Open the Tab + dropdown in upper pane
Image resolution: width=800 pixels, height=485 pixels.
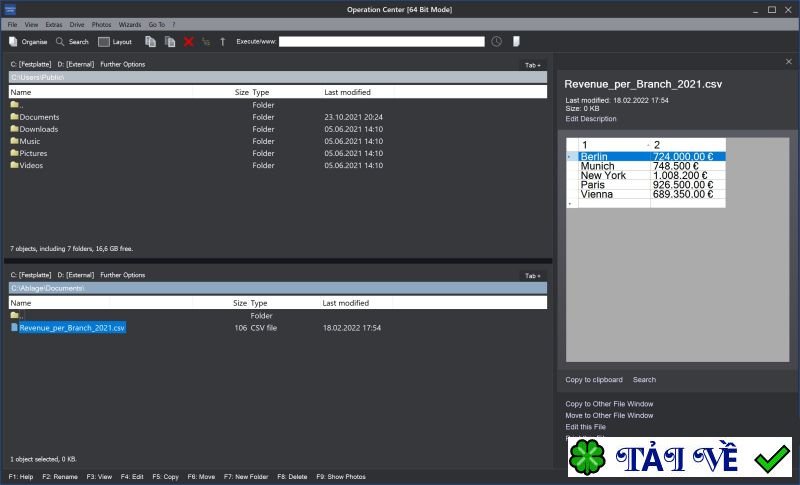[x=532, y=65]
